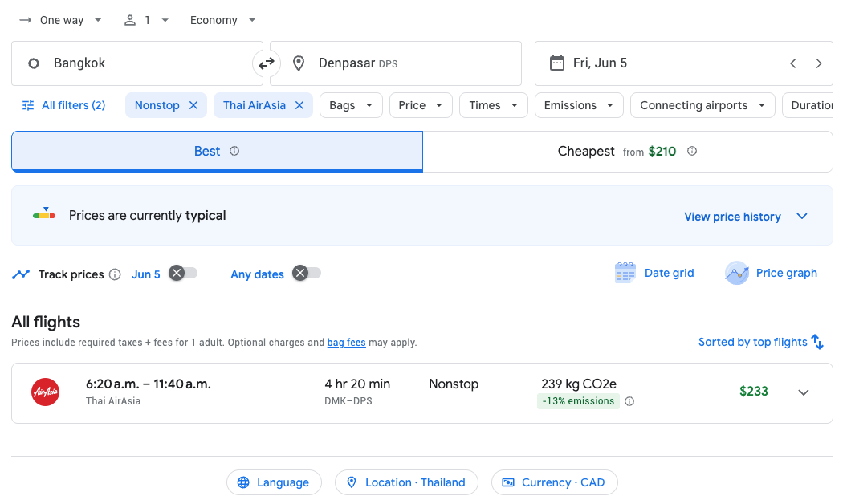
Task: Click the Language globe icon
Action: tap(244, 482)
